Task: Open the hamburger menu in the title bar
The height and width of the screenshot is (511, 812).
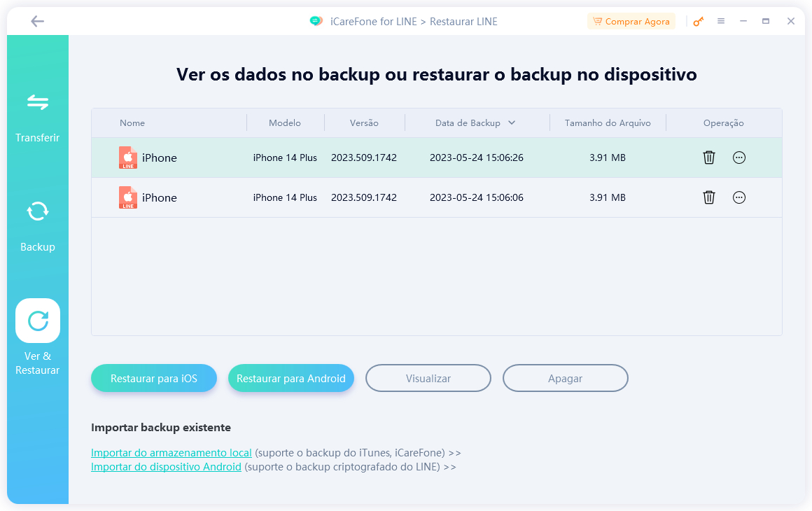Action: point(721,21)
